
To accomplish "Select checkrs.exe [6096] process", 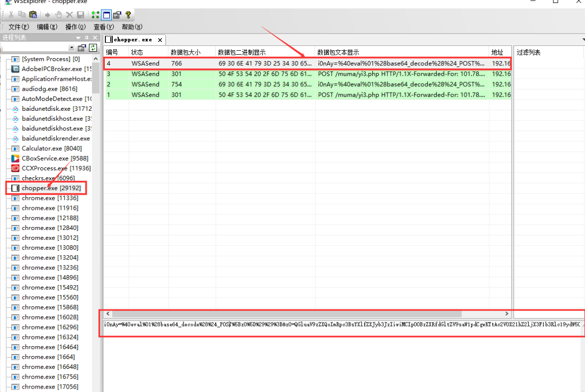I will tap(48, 178).
